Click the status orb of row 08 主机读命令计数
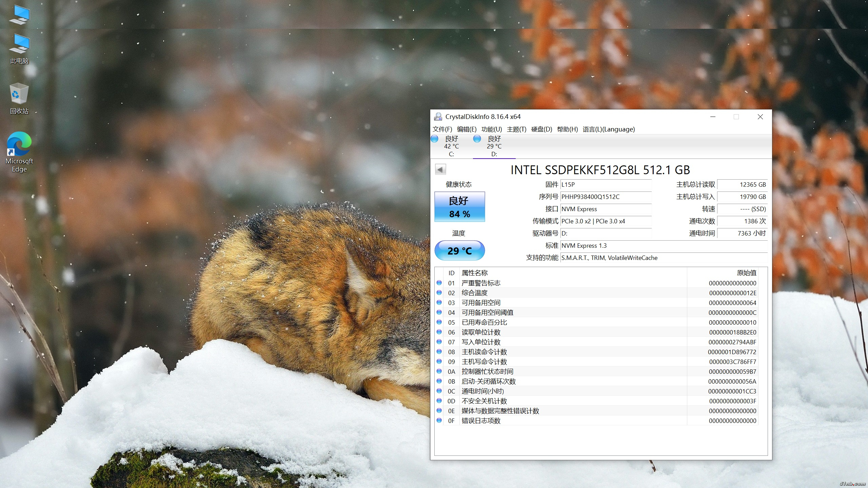 pos(439,351)
